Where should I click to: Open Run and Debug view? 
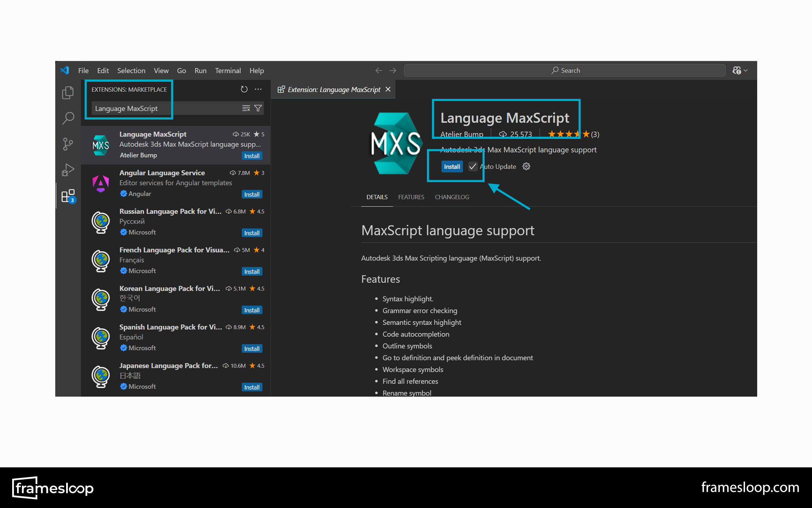[68, 169]
